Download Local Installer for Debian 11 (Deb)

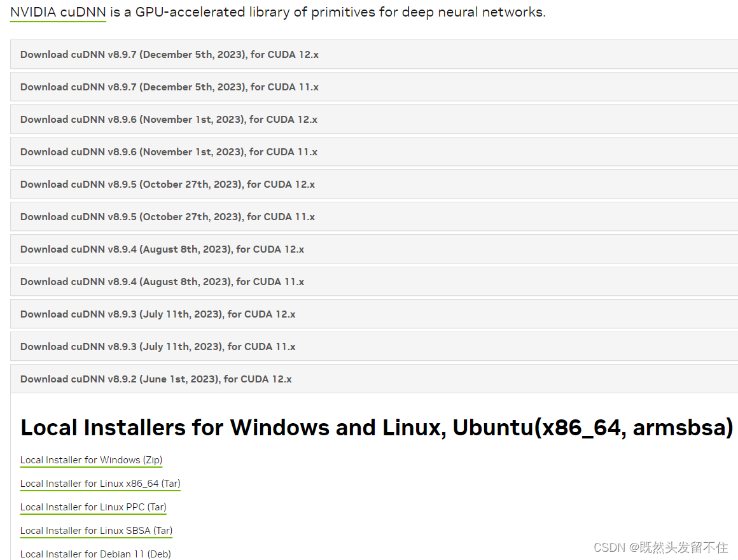[95, 554]
